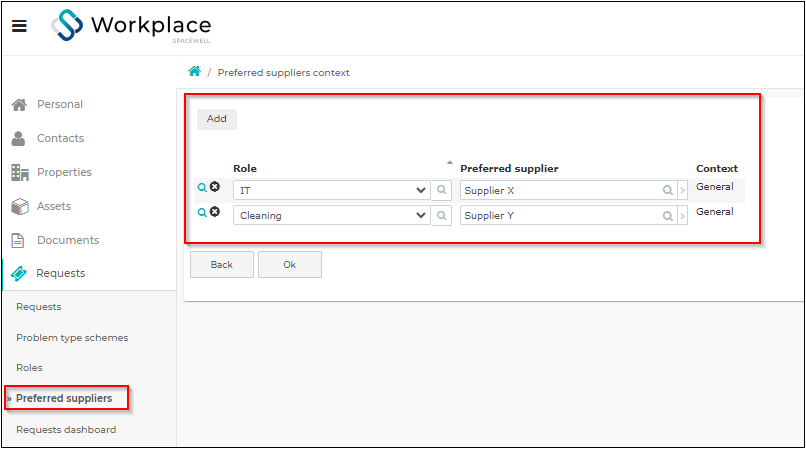This screenshot has height=449, width=806.
Task: Click magnifier inside Supplier X field
Action: pyautogui.click(x=668, y=190)
